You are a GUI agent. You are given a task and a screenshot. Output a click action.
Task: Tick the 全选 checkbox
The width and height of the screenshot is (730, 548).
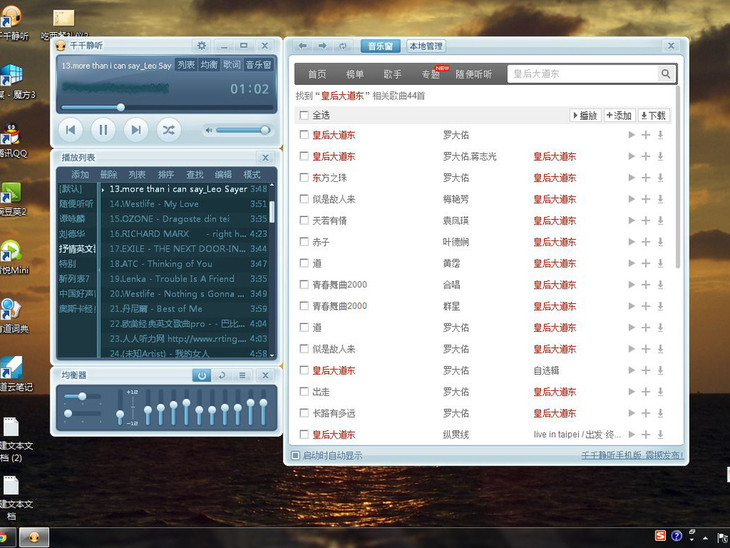(x=304, y=115)
